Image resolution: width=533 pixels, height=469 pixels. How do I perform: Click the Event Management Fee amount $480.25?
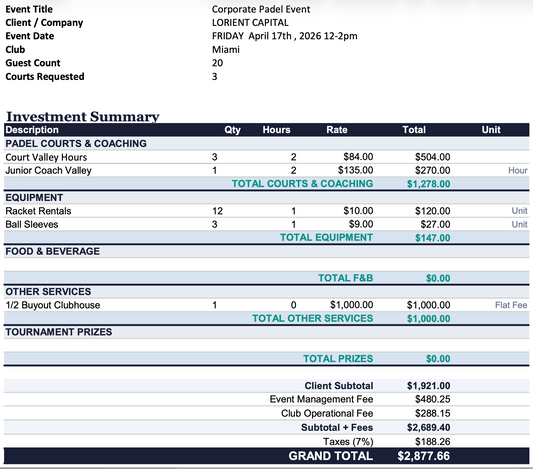pyautogui.click(x=432, y=399)
